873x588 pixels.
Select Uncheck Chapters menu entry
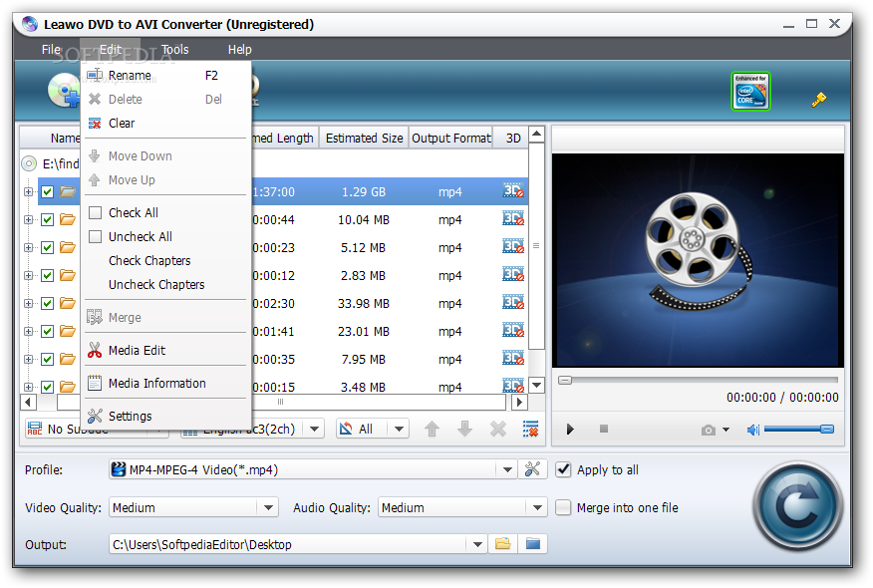click(165, 285)
